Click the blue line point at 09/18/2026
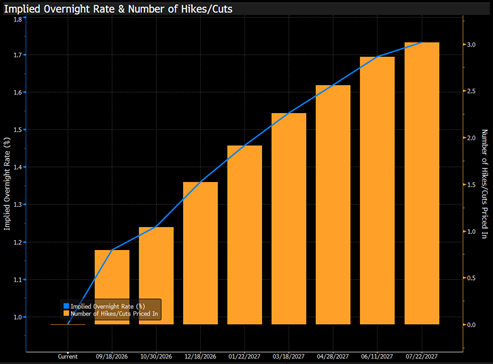Image resolution: width=493 pixels, height=364 pixels. (112, 250)
